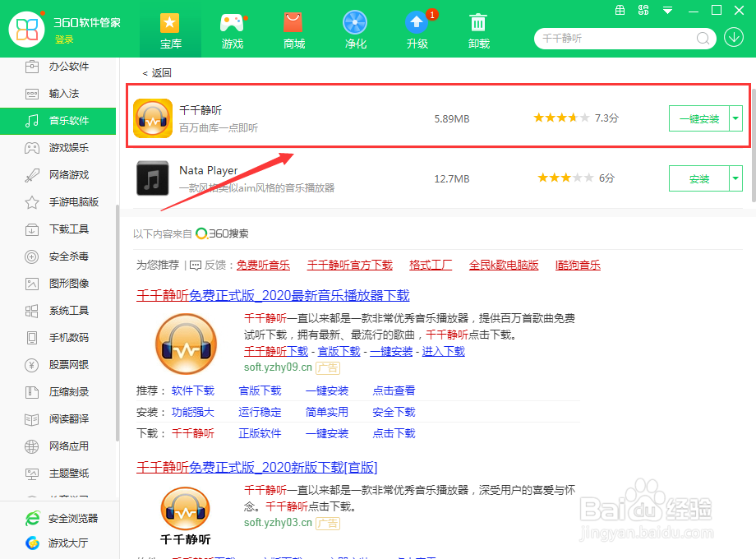Click 软件下载 in the 推荐 row
Viewport: 756px width, 559px height.
(x=193, y=390)
